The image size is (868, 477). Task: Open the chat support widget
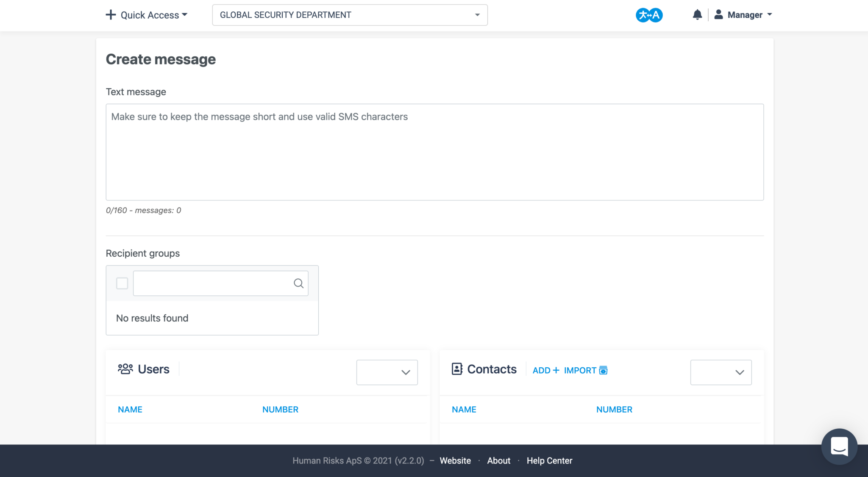tap(839, 446)
